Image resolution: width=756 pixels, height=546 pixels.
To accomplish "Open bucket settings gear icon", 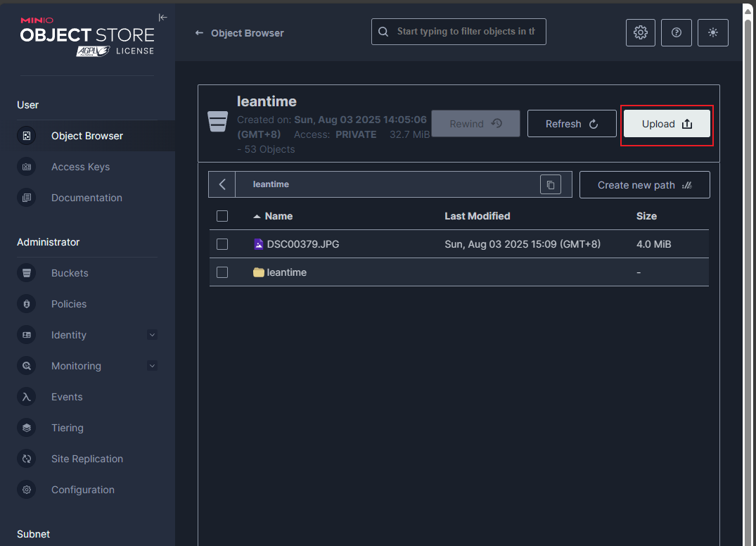I will [x=640, y=32].
